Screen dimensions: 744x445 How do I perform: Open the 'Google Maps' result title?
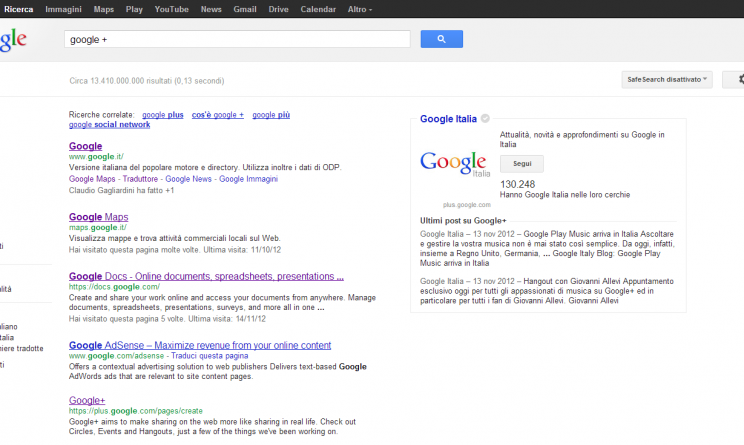[98, 217]
